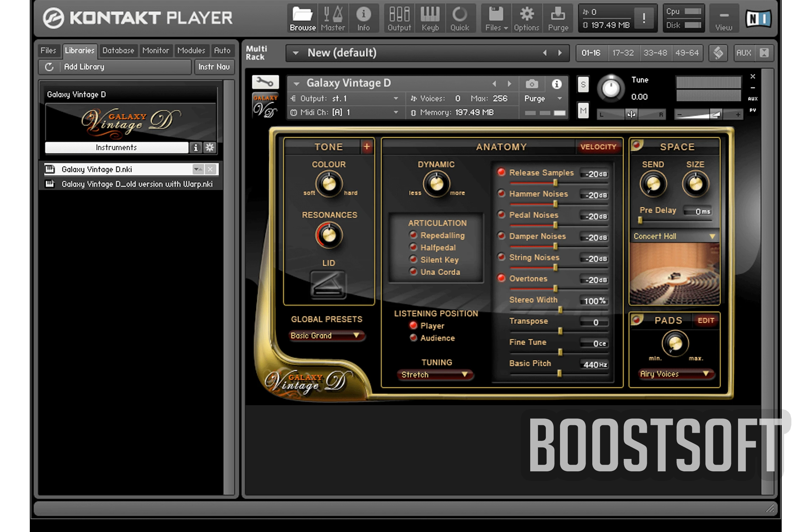
Task: Select Galaxy Vintage D_old version with Warp.nki
Action: pos(137,184)
